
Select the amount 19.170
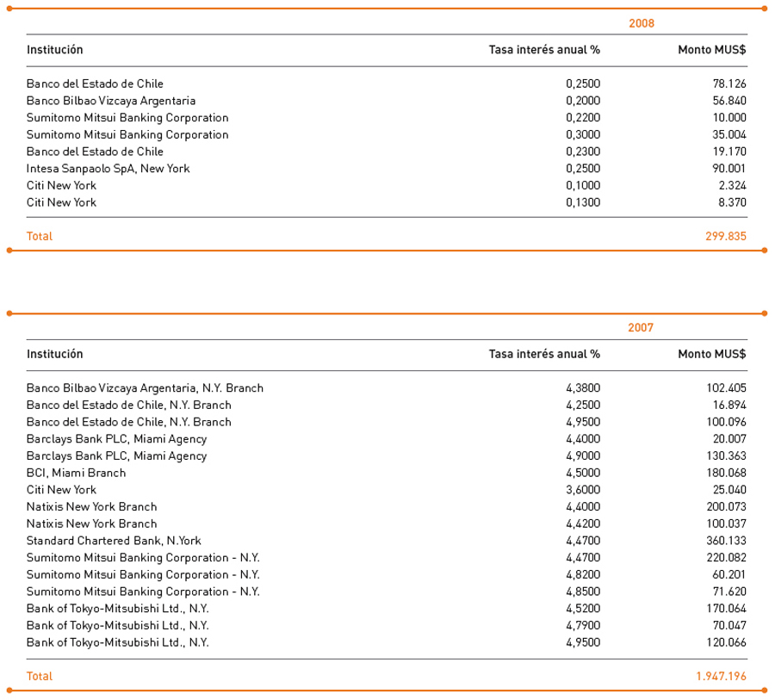(x=729, y=152)
